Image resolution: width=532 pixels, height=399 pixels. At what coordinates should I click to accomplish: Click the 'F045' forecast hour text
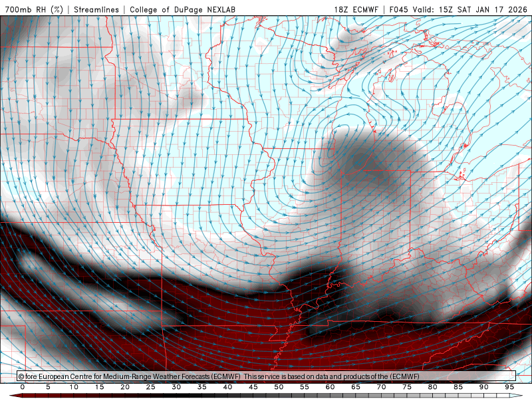click(398, 9)
